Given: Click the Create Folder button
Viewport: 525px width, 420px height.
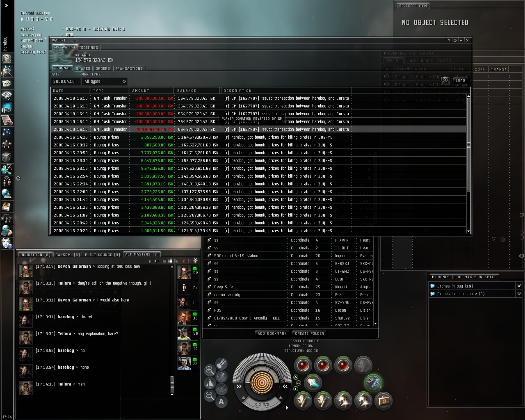Looking at the screenshot, I should [x=310, y=333].
